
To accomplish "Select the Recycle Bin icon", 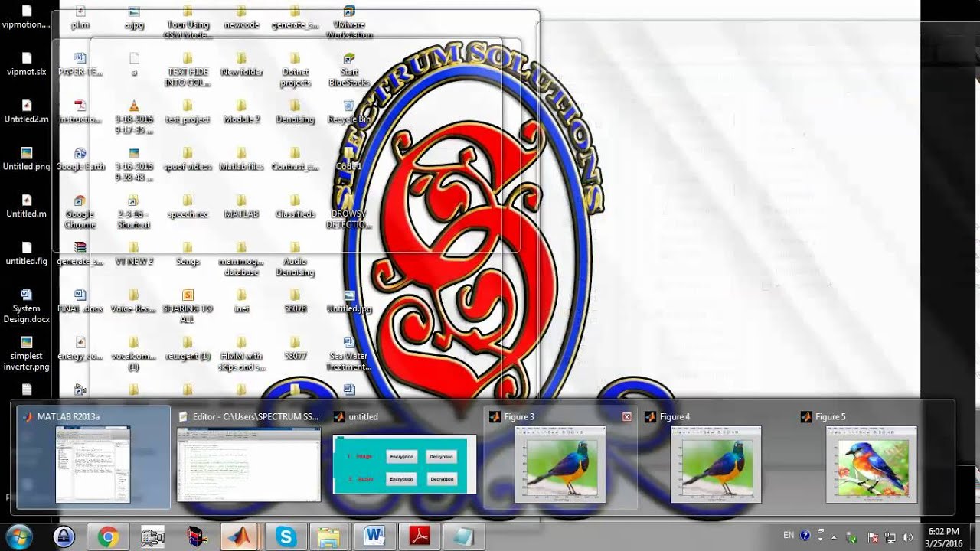I will pyautogui.click(x=349, y=111).
